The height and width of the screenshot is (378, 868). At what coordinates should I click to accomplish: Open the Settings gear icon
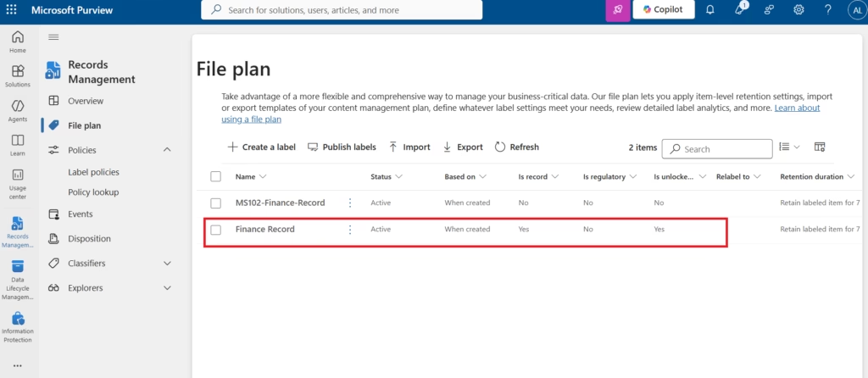point(798,9)
